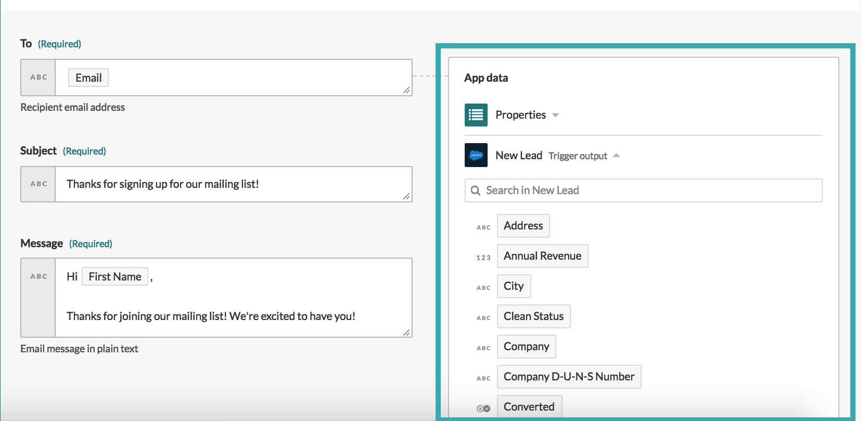This screenshot has width=868, height=421.
Task: Expand the Properties dropdown arrow
Action: pos(555,116)
